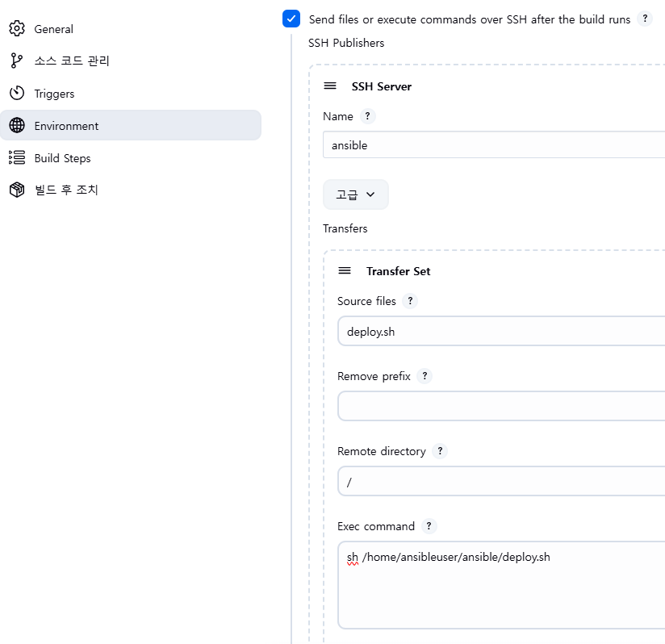
Task: Open help for Exec command
Action: pyautogui.click(x=429, y=525)
